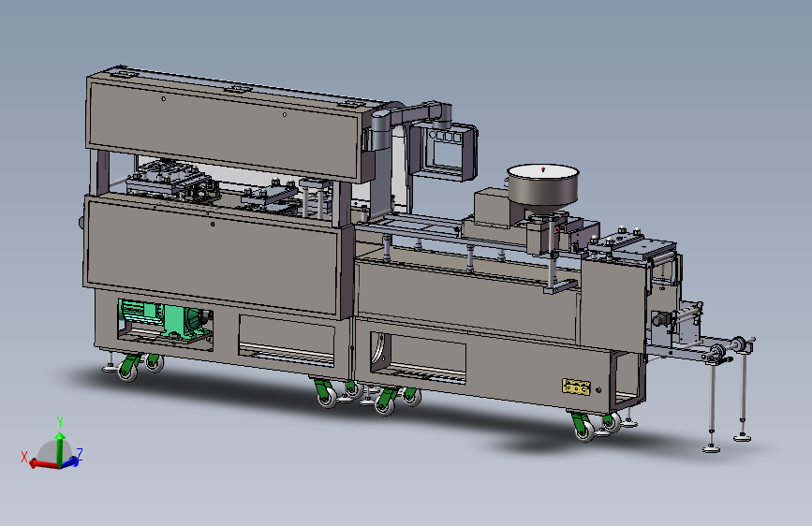Select the operator control panel screen on the swing arm
812x526 pixels.
tap(449, 152)
